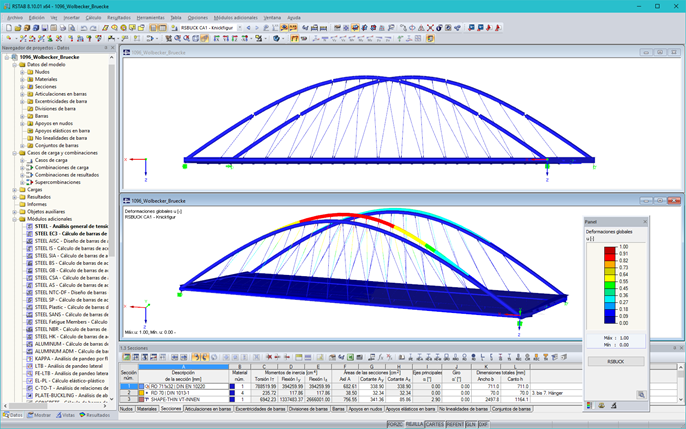686x429 pixels.
Task: Toggle the table view icon beside navigator icon
Action: point(162,28)
